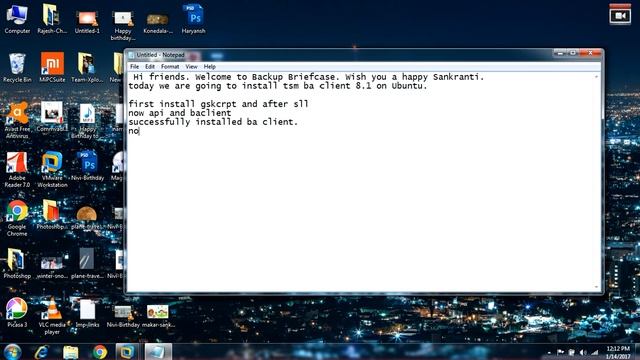
Task: Select the MiPCSuite shortcut icon
Action: click(x=52, y=68)
